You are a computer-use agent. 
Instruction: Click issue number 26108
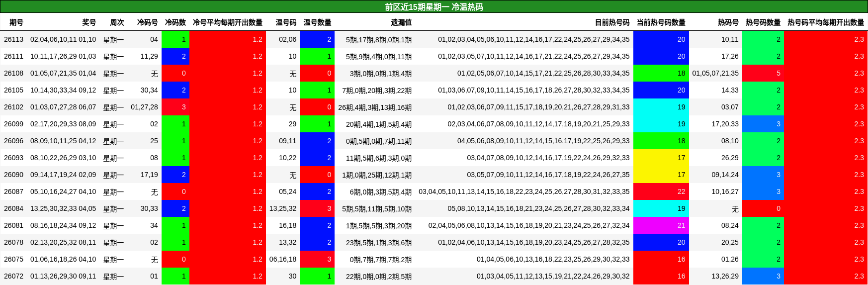pyautogui.click(x=13, y=73)
